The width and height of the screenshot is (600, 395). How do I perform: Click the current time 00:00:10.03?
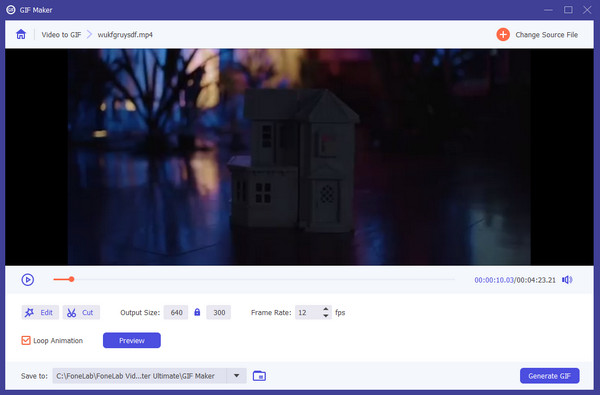click(494, 280)
